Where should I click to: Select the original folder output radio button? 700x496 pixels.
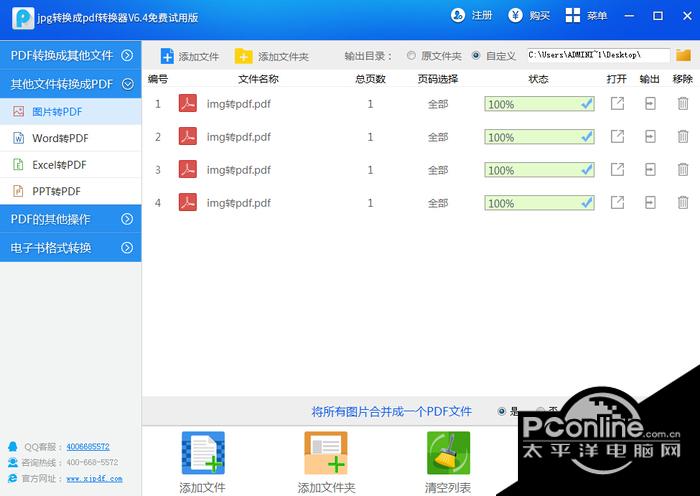tap(411, 56)
